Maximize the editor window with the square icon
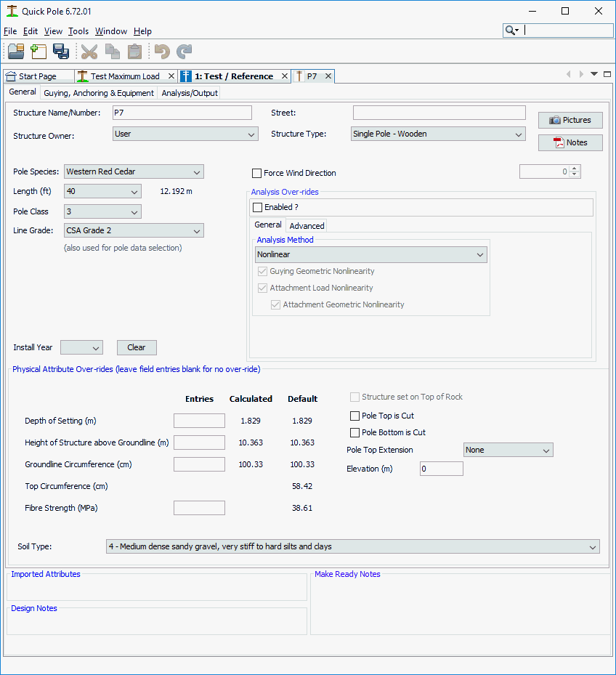 click(607, 74)
